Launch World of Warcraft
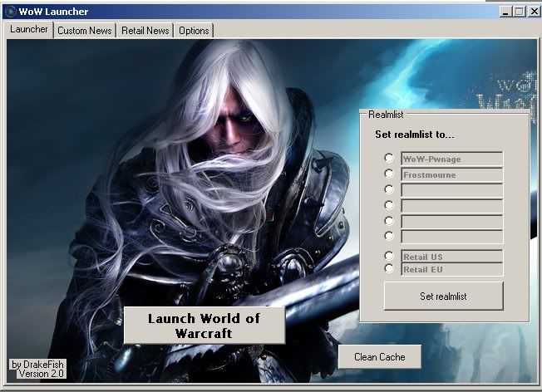542x392 pixels. (204, 326)
